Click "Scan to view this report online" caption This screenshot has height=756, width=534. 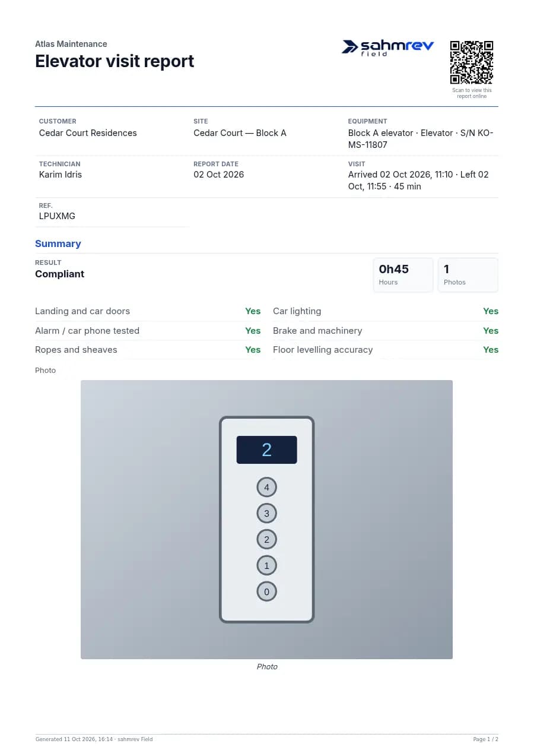click(472, 93)
